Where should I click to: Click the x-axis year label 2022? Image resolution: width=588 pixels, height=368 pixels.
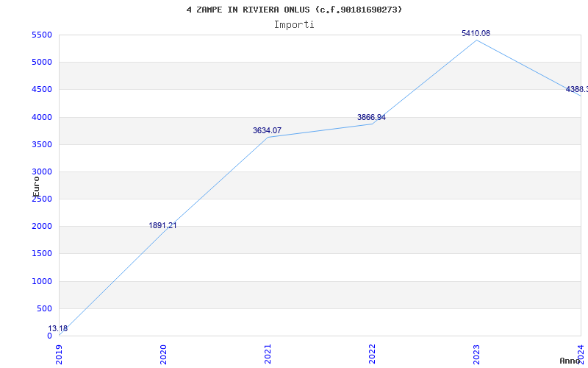click(372, 355)
